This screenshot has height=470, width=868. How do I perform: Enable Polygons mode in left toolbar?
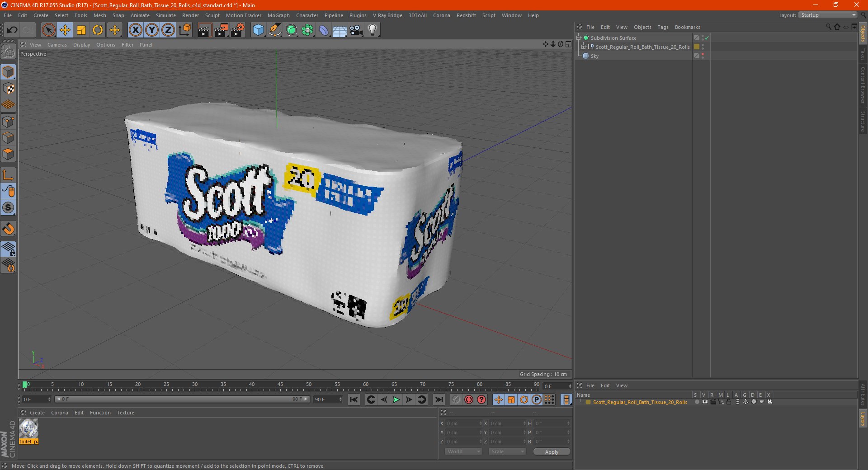point(9,154)
